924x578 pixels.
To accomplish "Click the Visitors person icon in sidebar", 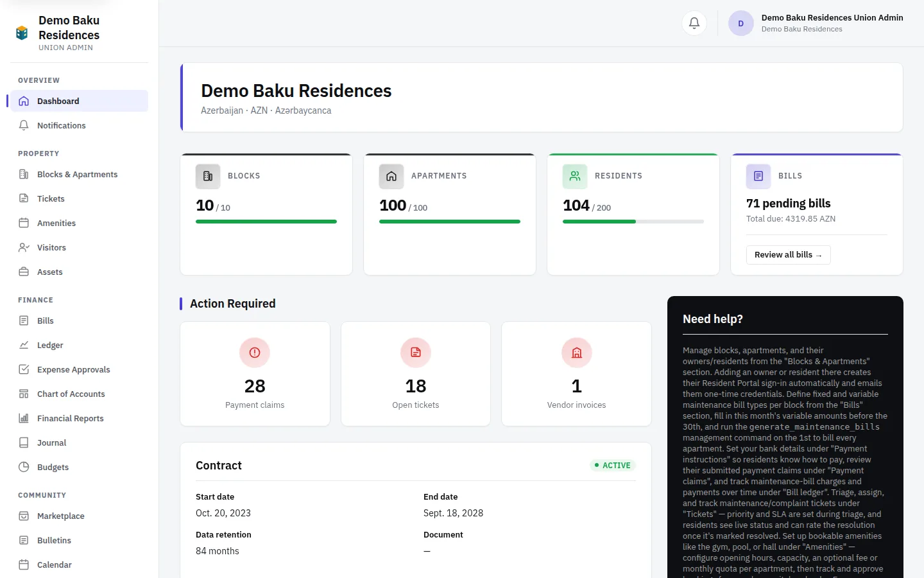I will coord(24,247).
